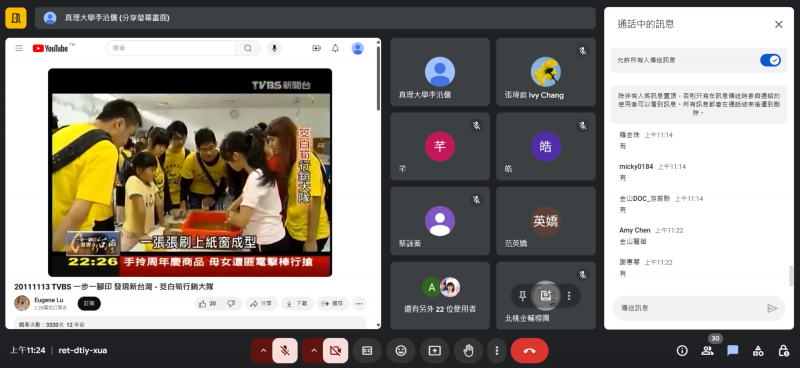800x368 pixels.
Task: Show the people list with 30 badge
Action: tap(708, 351)
